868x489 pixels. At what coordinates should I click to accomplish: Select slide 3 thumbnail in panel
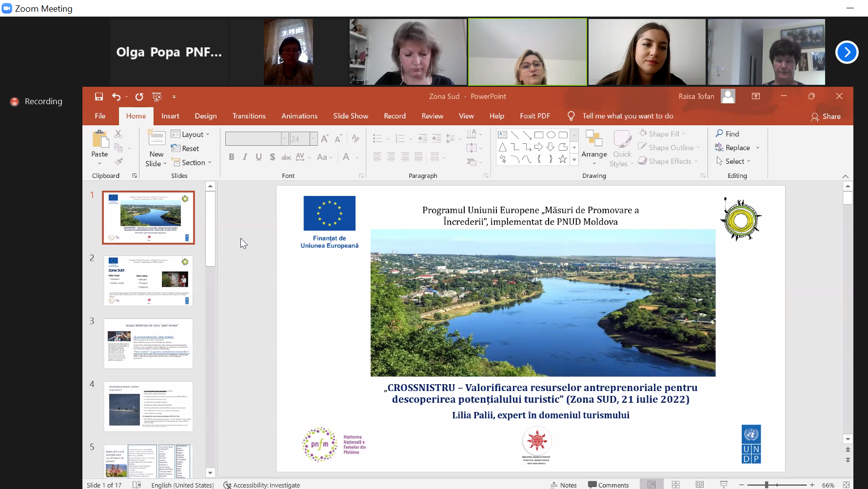(x=148, y=344)
